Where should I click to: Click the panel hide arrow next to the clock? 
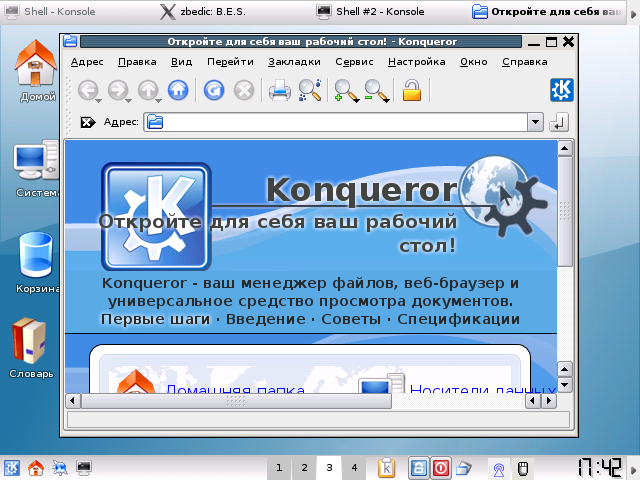click(633, 468)
